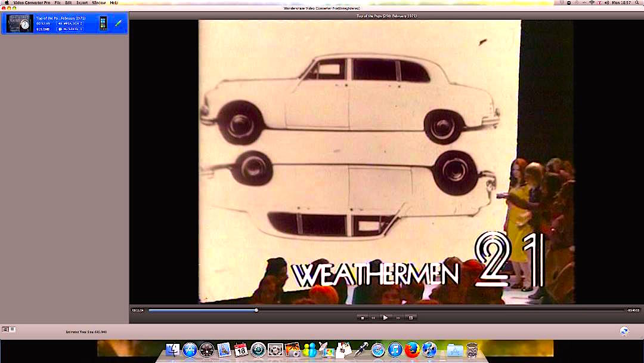The image size is (644, 363).
Task: Open Dashboard from the Dock
Action: [206, 350]
